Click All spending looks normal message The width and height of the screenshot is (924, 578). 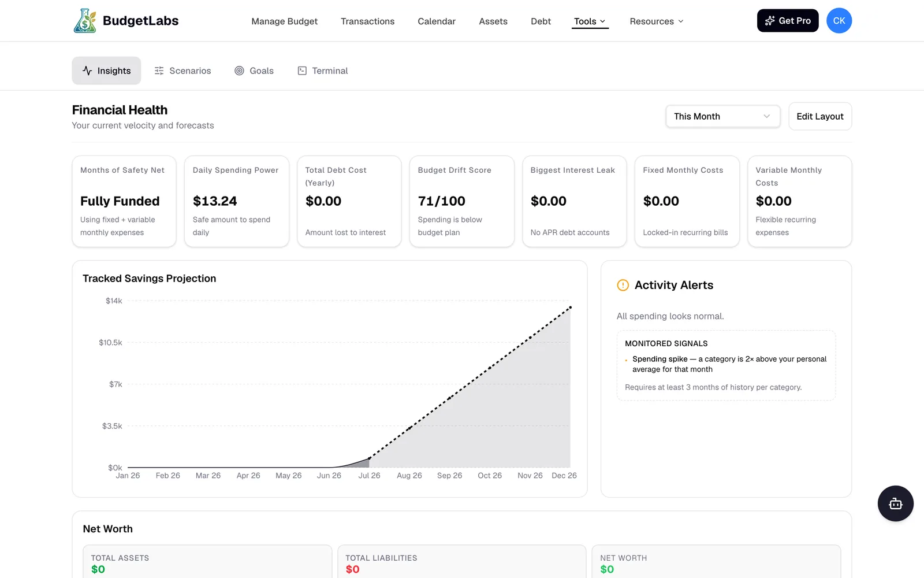pyautogui.click(x=670, y=316)
